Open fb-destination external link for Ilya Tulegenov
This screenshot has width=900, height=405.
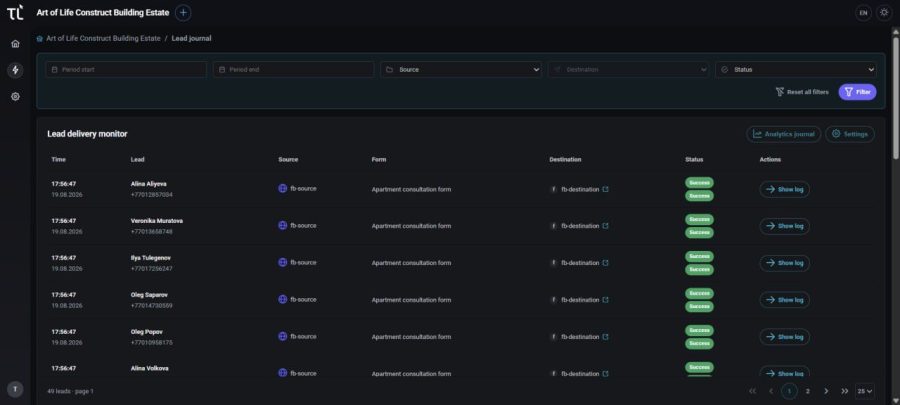606,263
